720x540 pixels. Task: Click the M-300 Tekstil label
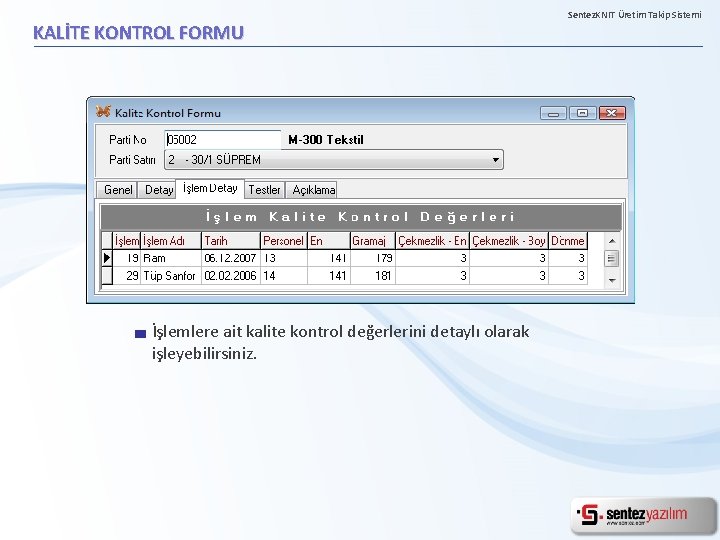click(326, 140)
